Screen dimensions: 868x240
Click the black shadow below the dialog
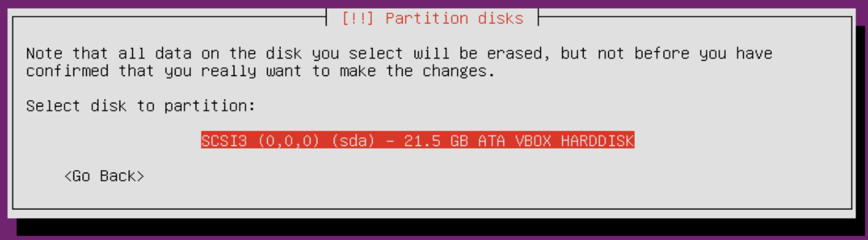(x=441, y=228)
